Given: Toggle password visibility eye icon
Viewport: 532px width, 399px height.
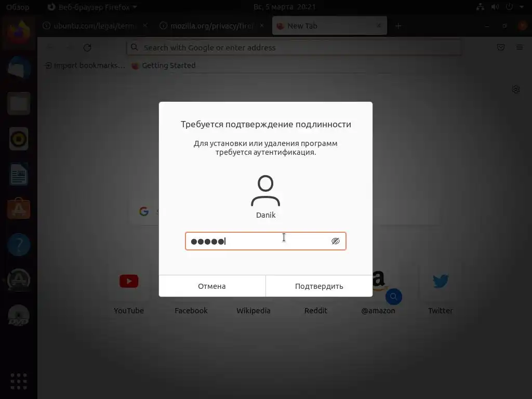Looking at the screenshot, I should pos(335,241).
